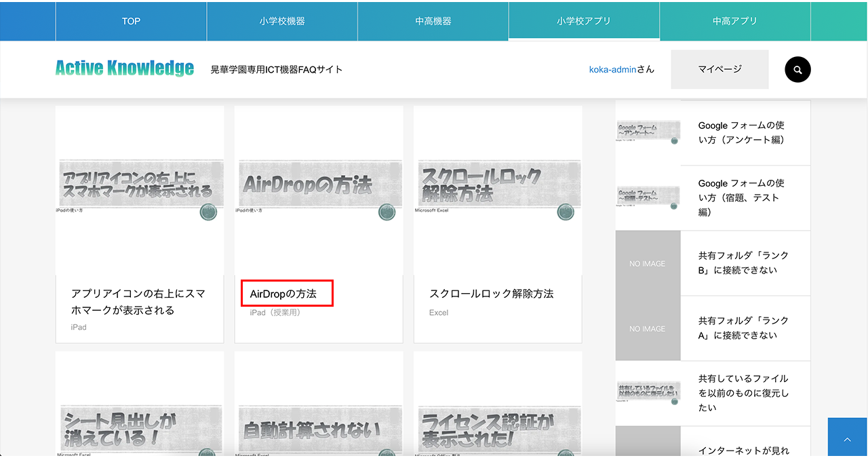Screen dimensions: 868x458
Task: Open sidebar 共有フォルダ「ランクB」に接続できない
Action: (x=744, y=263)
